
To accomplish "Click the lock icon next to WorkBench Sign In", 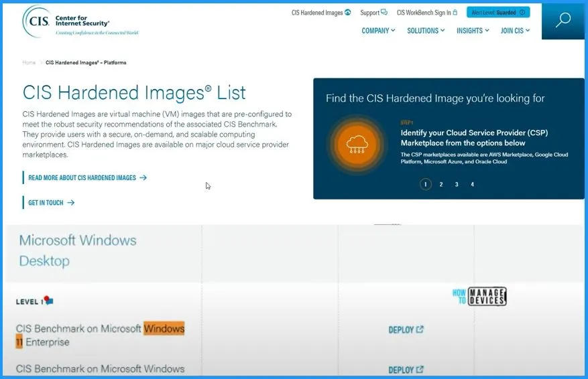I will (x=455, y=12).
